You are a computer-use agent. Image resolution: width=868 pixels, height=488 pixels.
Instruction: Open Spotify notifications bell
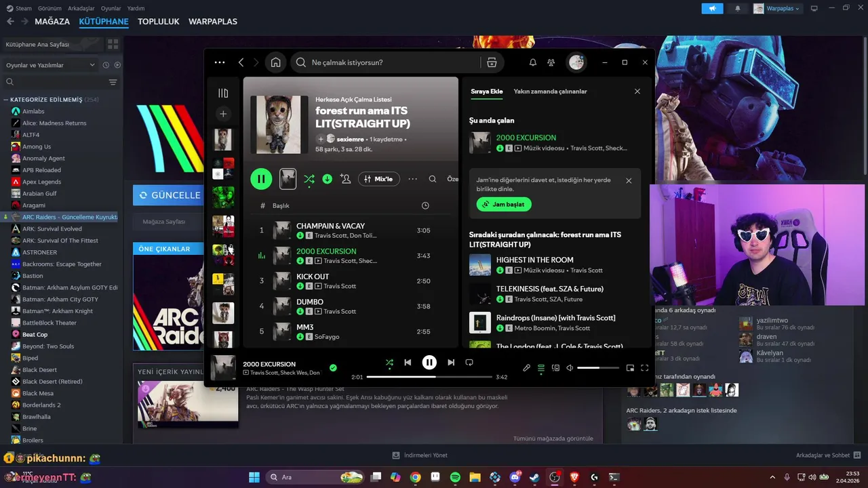pos(533,62)
